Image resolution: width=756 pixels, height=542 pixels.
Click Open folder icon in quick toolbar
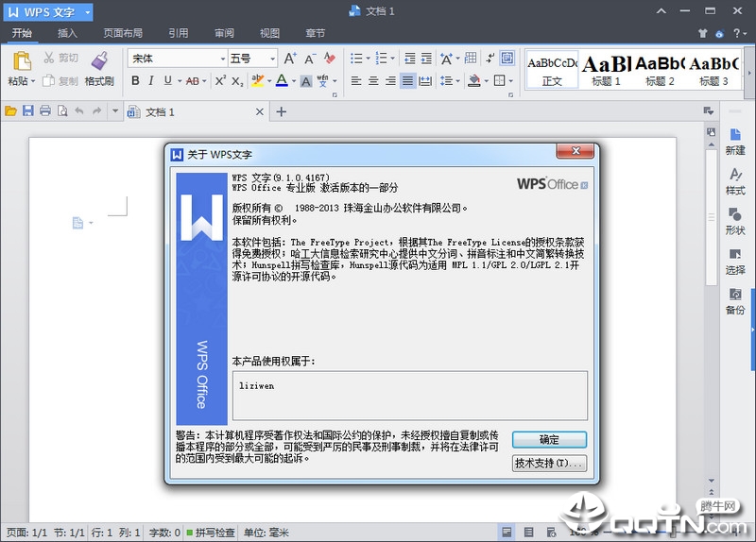[10, 111]
